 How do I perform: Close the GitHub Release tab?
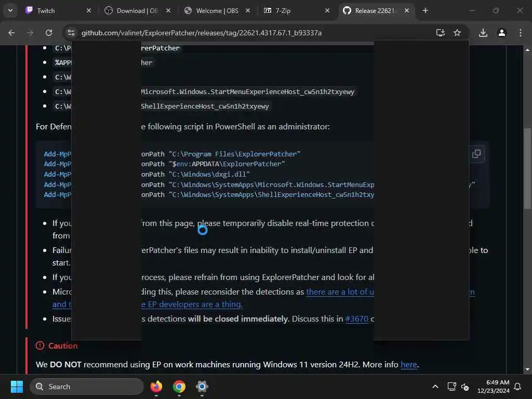click(407, 10)
